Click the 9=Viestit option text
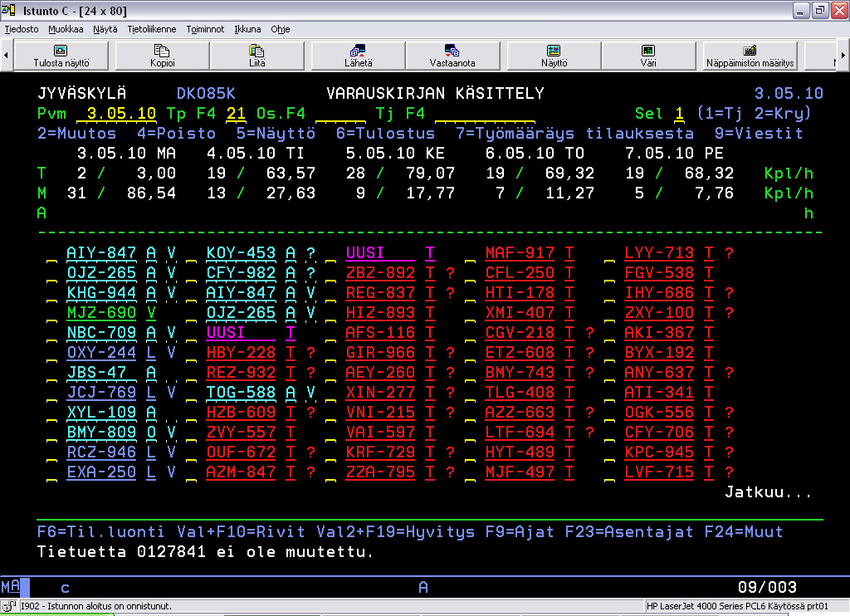The height and width of the screenshot is (616, 850). (759, 134)
